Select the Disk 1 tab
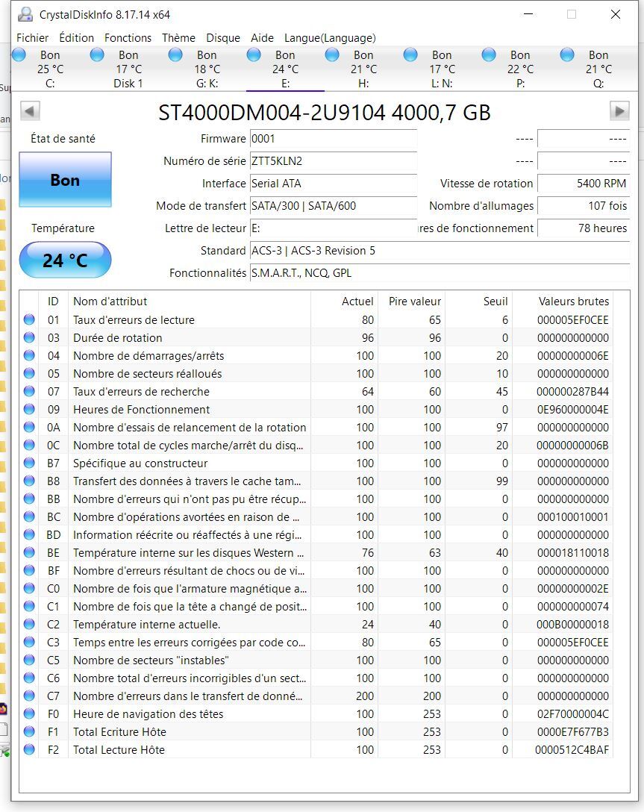This screenshot has height=812, width=644. (128, 69)
